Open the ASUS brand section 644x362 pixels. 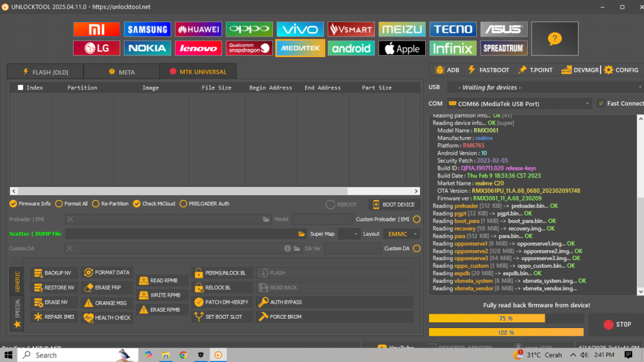tap(504, 29)
